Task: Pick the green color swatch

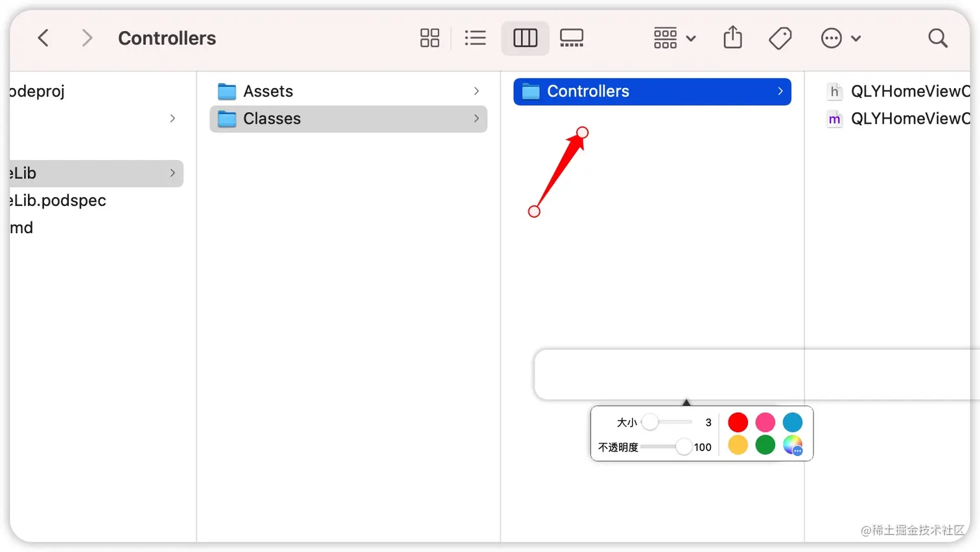Action: (x=765, y=445)
